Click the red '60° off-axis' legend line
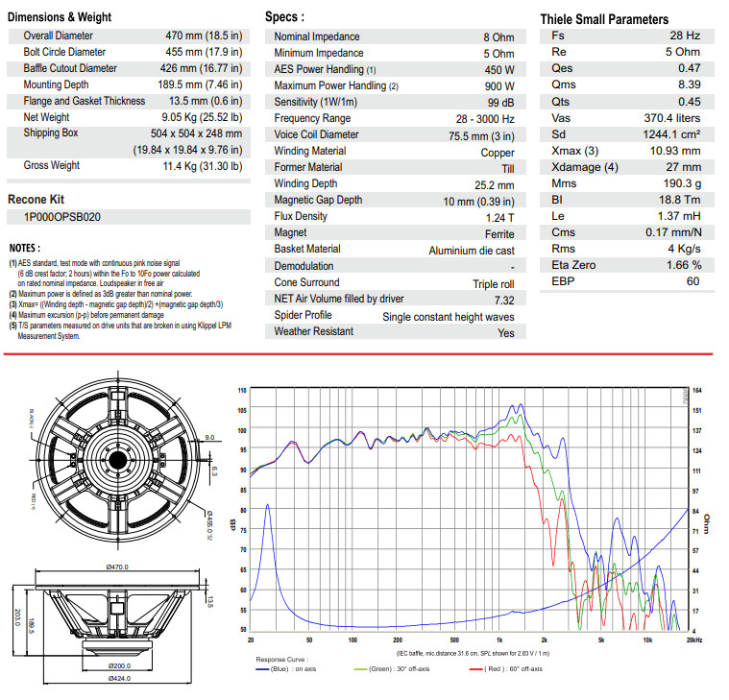729x700 pixels. click(x=476, y=669)
